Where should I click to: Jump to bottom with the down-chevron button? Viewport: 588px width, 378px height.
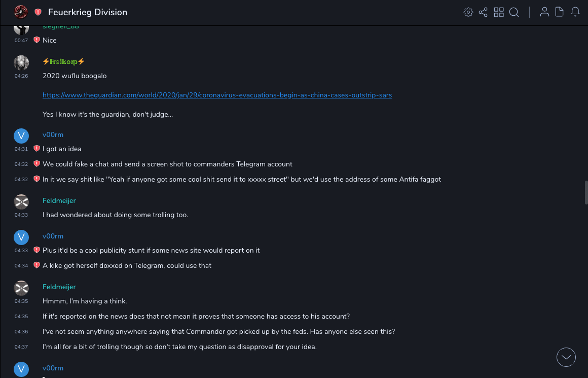pos(566,357)
